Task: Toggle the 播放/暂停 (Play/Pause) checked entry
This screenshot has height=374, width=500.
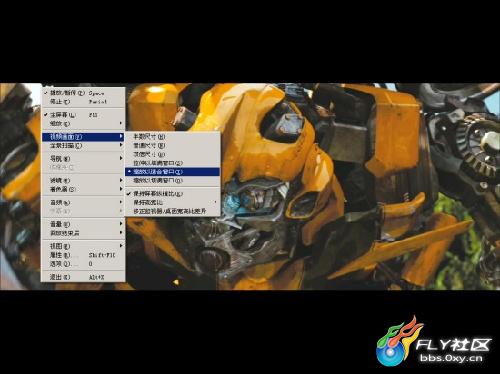Action: (83, 93)
